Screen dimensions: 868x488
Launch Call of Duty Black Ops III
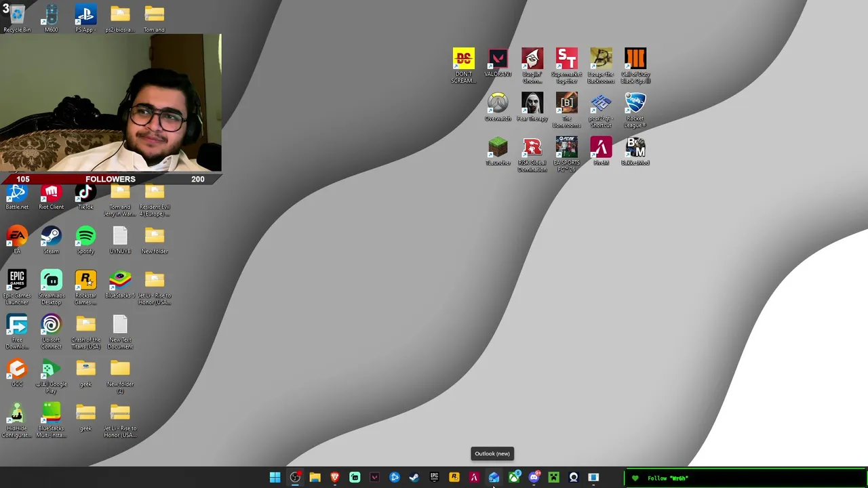point(635,66)
